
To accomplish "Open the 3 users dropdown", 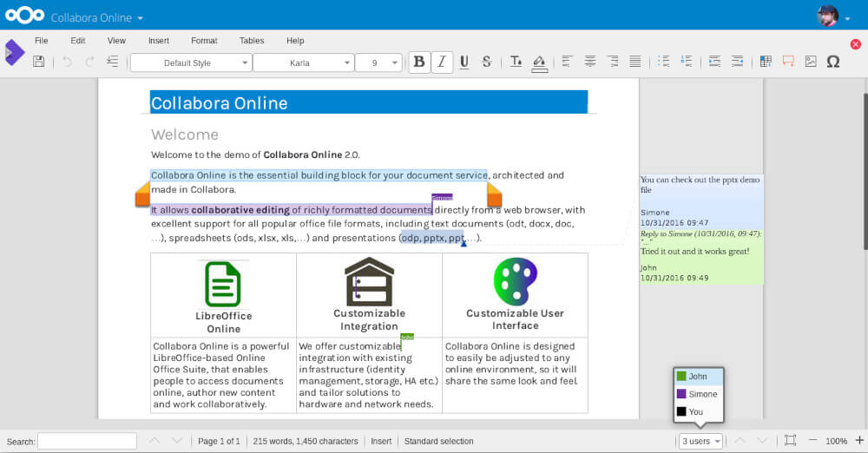I will (x=700, y=441).
